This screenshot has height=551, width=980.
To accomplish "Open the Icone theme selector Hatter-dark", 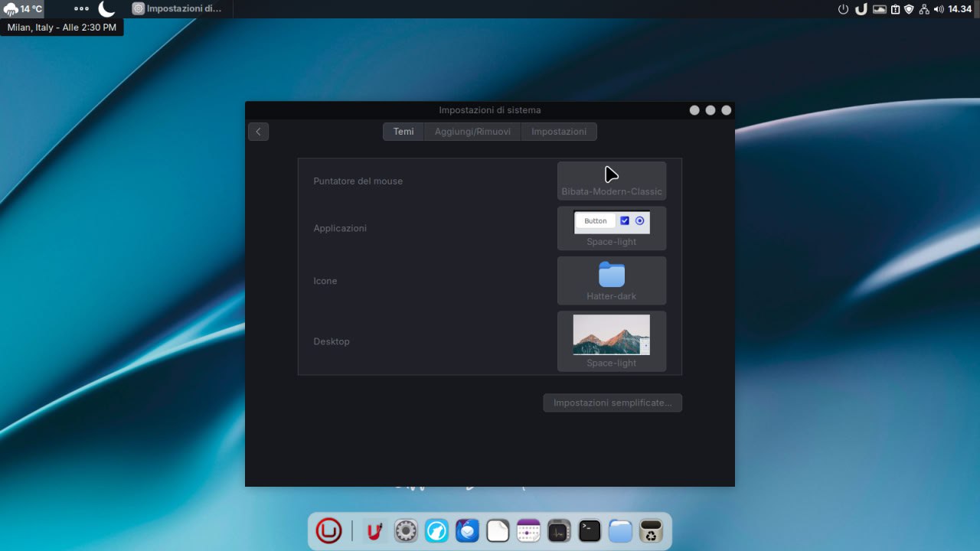I will 611,281.
